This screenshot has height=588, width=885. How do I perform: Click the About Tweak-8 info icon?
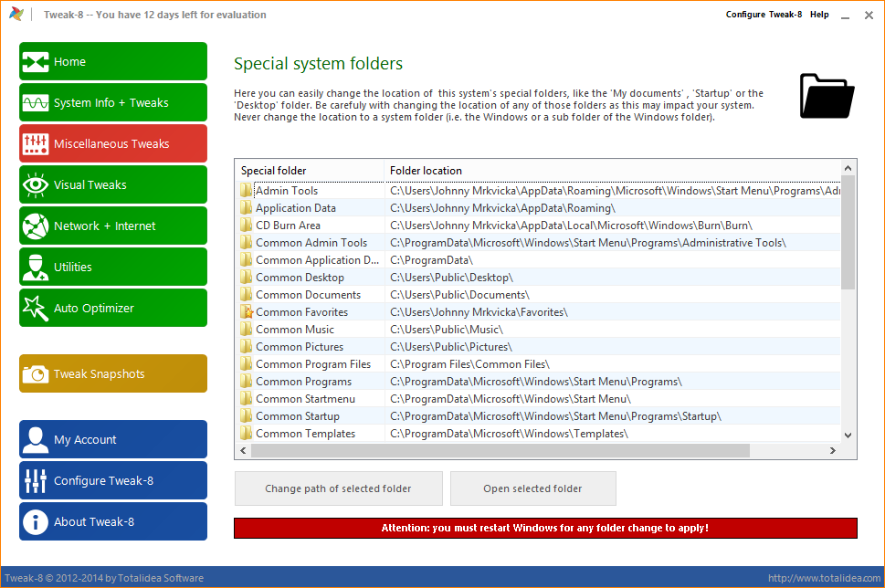point(36,522)
